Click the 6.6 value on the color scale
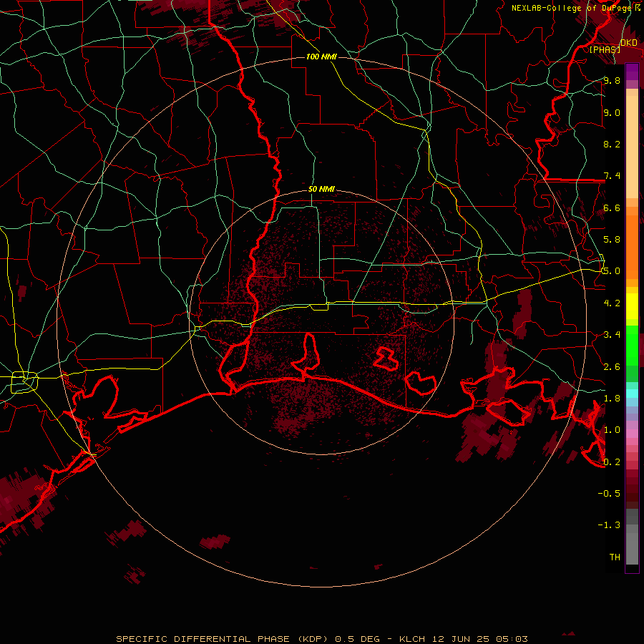 (612, 208)
